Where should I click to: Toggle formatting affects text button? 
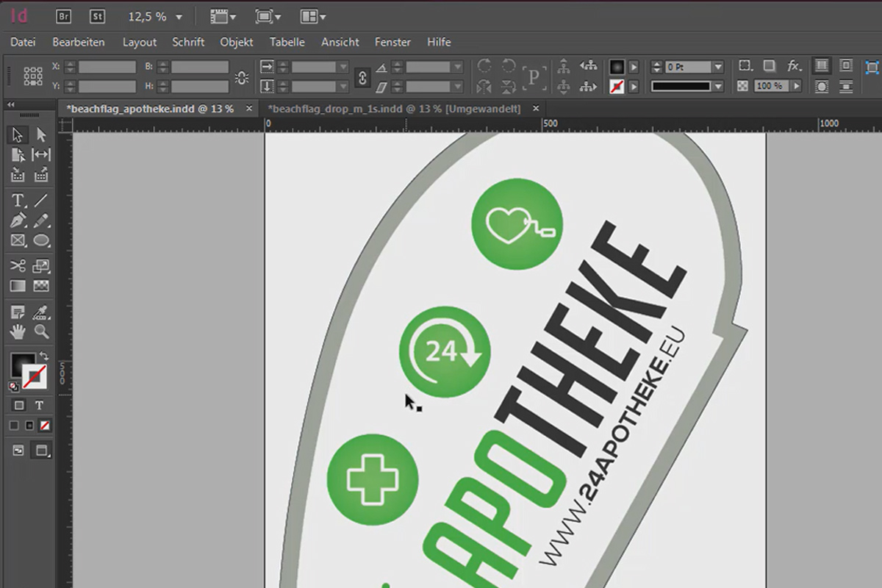click(x=39, y=405)
